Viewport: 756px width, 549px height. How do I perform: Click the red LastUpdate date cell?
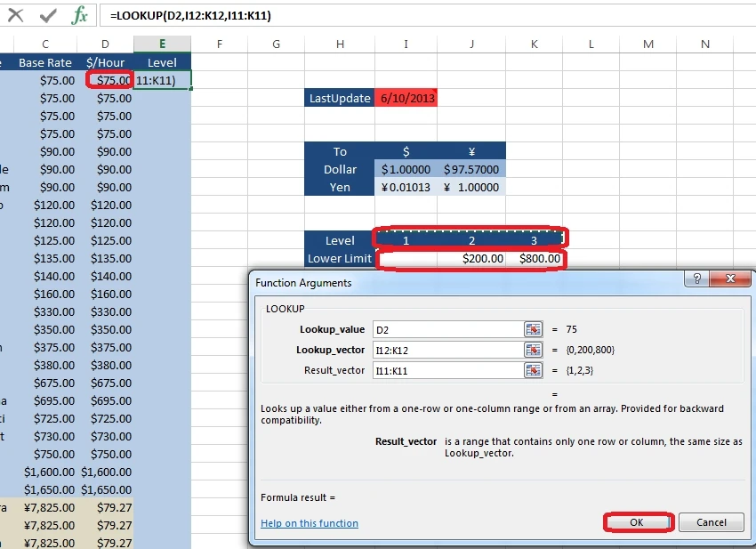point(406,98)
